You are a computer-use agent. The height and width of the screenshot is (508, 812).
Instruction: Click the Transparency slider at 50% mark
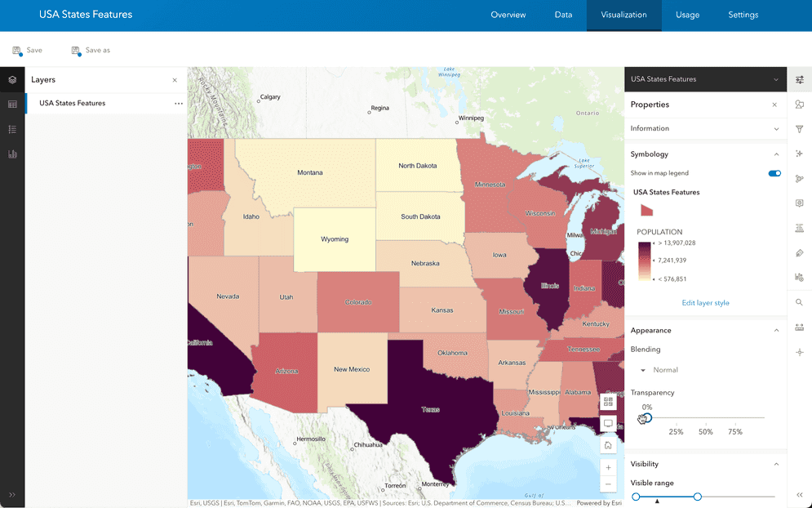point(706,418)
